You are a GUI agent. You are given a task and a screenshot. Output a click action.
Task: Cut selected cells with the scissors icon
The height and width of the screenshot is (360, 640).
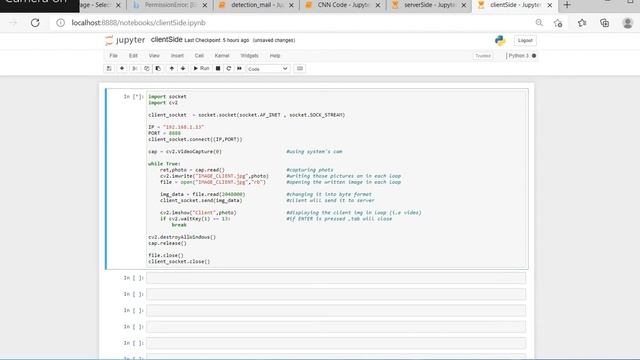point(135,69)
